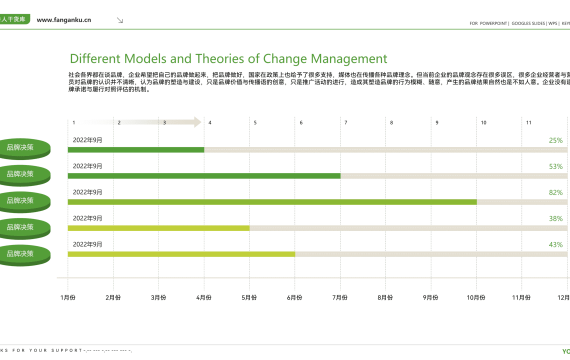Click the diagonal arrow icon beside www.fanganku.cn
570x360 pixels.
(x=120, y=20)
